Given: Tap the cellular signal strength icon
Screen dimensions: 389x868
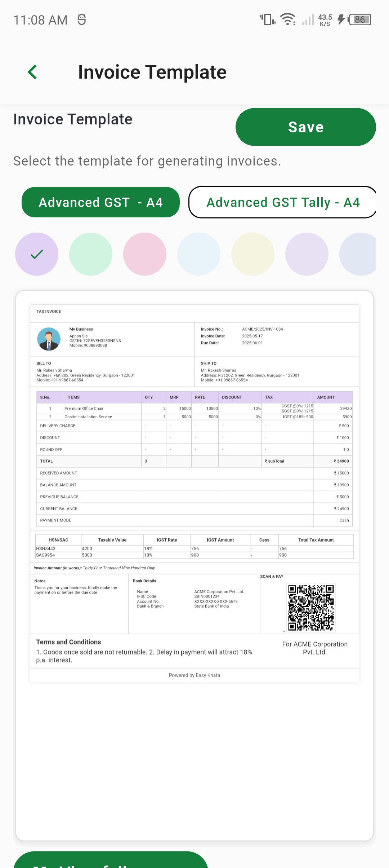Looking at the screenshot, I should pyautogui.click(x=308, y=19).
